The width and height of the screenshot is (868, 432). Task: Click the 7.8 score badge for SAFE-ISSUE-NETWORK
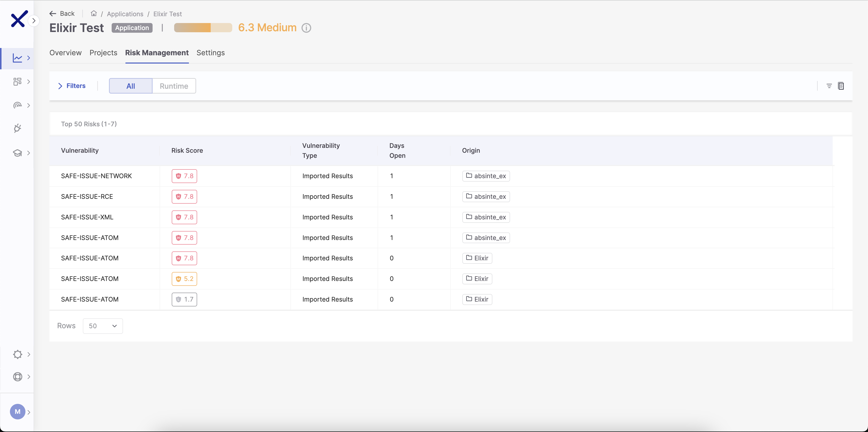coord(184,176)
